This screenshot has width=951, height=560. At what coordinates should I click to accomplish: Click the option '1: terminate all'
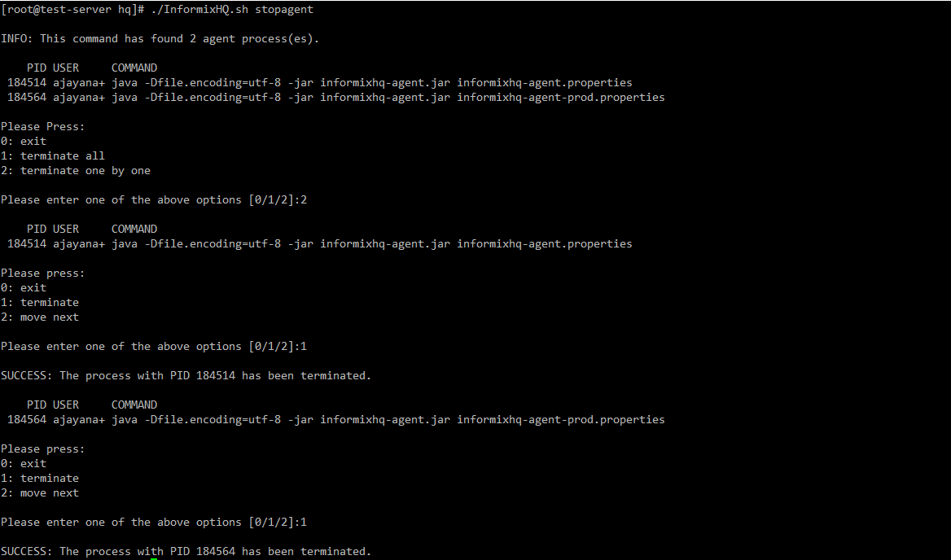point(50,155)
